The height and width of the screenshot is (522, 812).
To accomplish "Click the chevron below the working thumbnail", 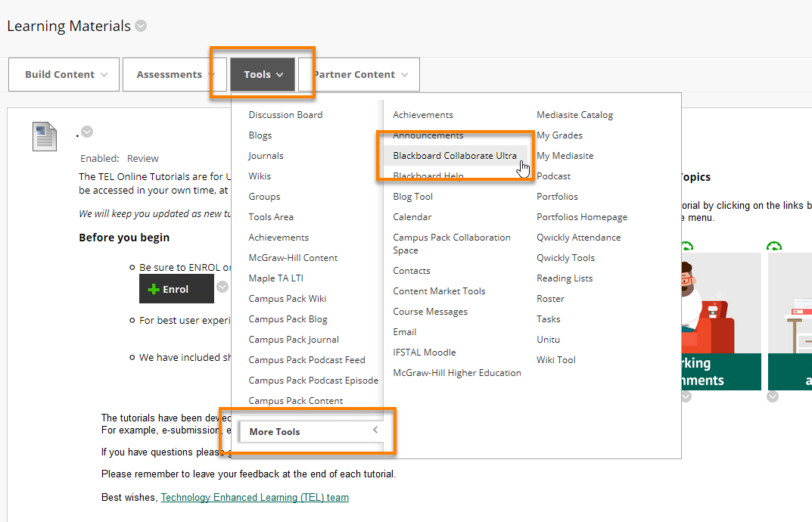I will 686,396.
